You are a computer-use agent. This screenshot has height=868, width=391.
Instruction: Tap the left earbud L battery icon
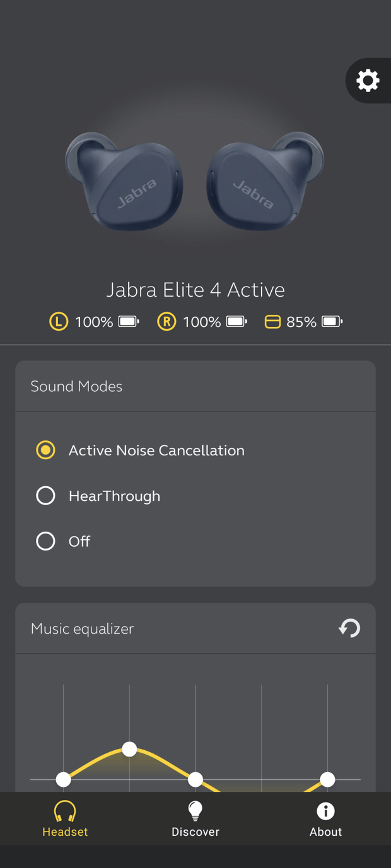[59, 322]
